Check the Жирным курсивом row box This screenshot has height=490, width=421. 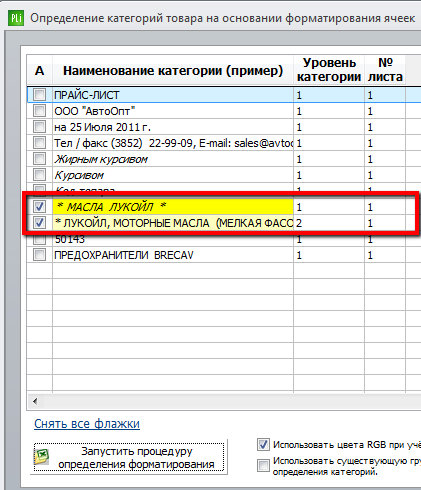coord(39,159)
